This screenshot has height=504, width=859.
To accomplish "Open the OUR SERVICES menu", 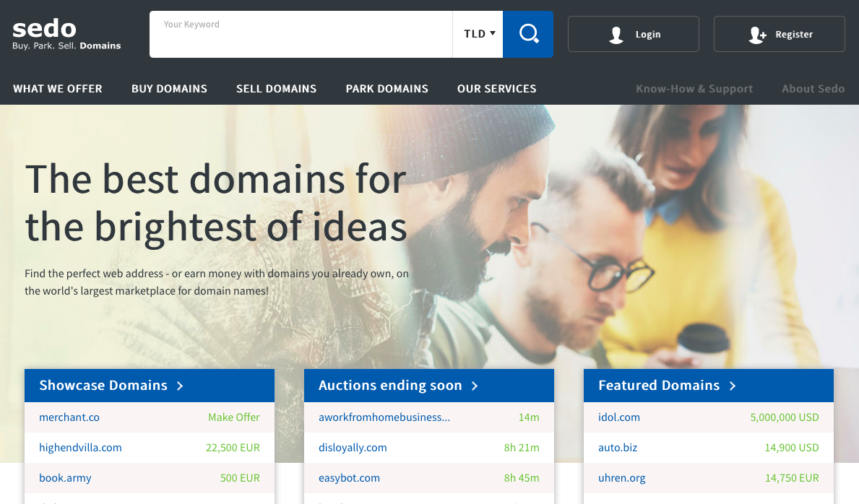I will (x=497, y=89).
